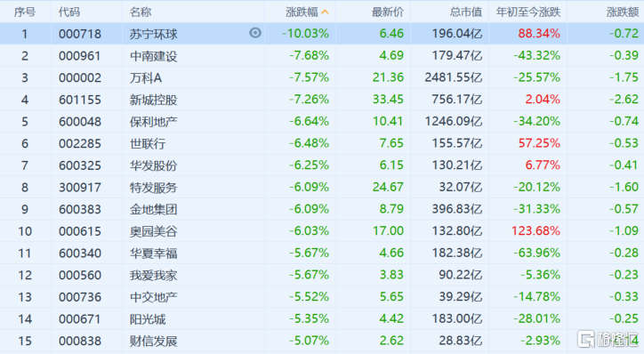Click the 名称 column header
Image resolution: width=644 pixels, height=354 pixels.
pyautogui.click(x=141, y=12)
